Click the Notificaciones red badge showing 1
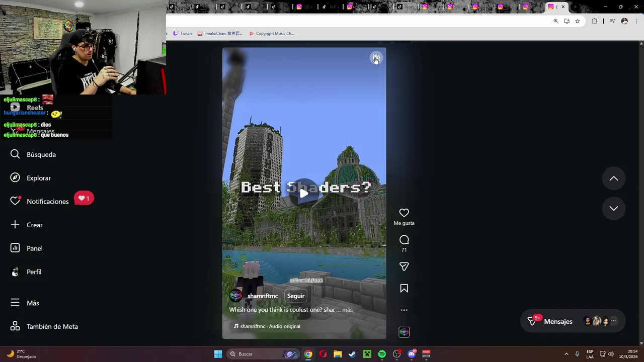This screenshot has height=362, width=644. coord(84,199)
